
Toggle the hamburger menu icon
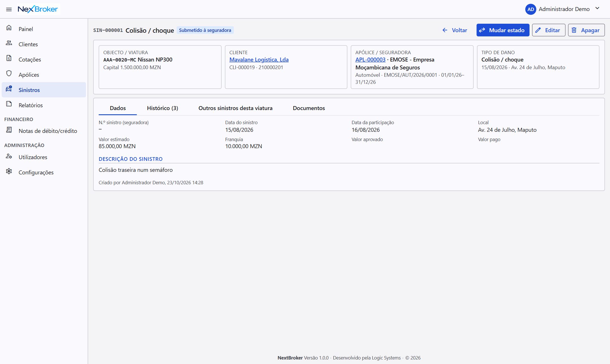point(9,9)
